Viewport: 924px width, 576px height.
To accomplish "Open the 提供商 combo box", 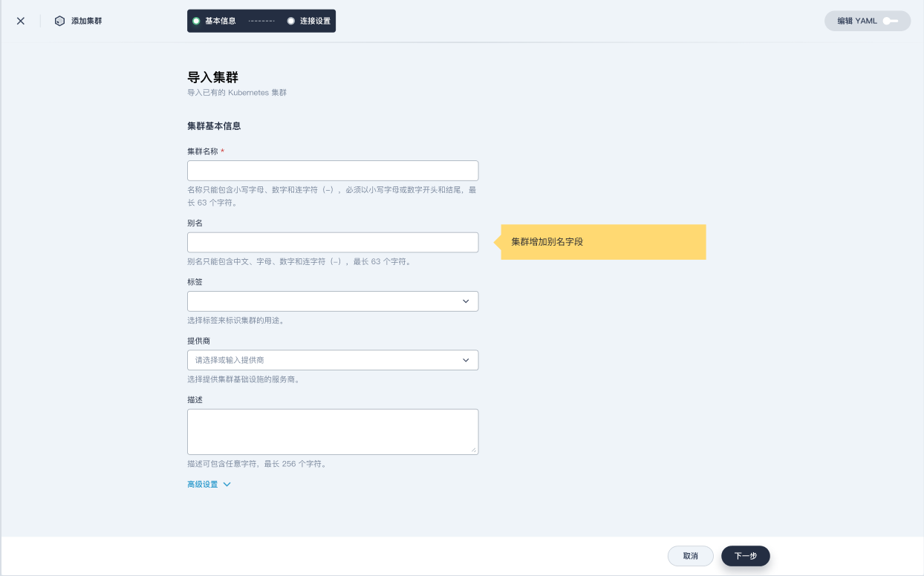I will (x=333, y=360).
